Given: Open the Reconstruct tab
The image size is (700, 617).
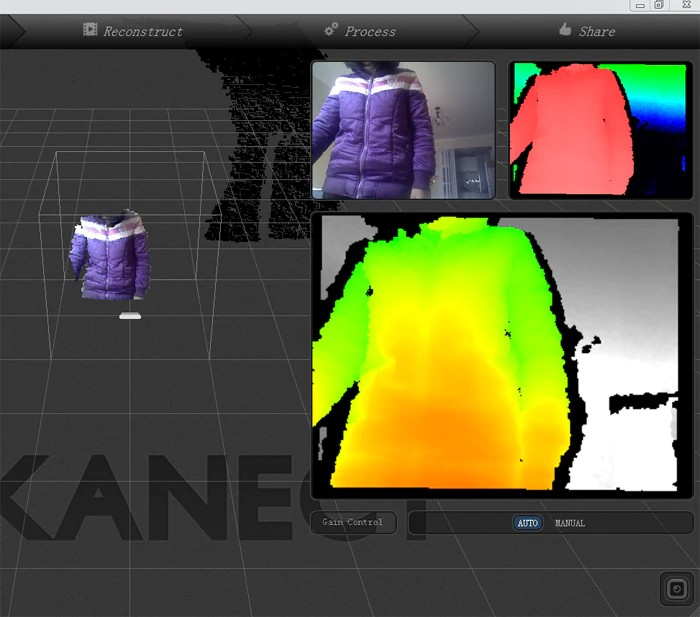Looking at the screenshot, I should (x=142, y=31).
